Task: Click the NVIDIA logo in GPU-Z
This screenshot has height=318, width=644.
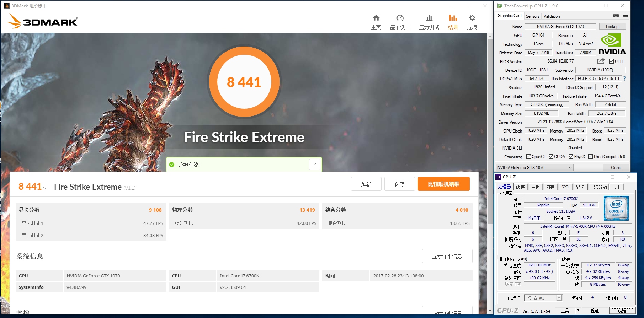Action: (x=612, y=44)
